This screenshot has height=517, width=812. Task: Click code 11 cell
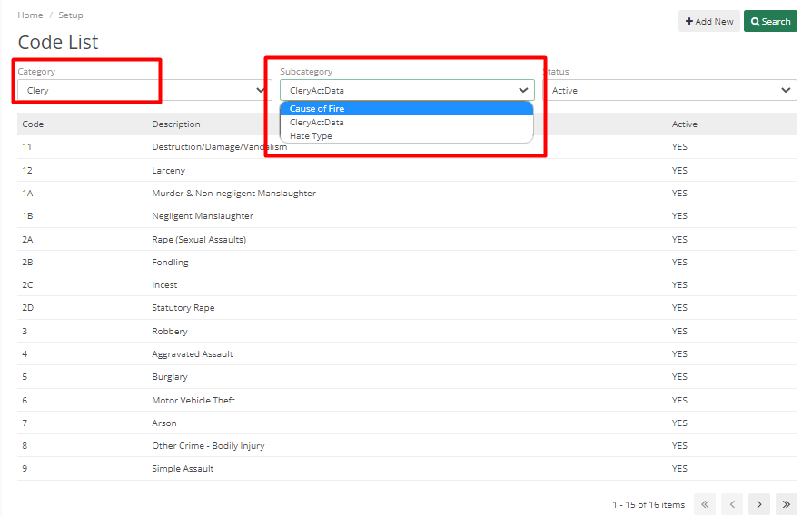27,147
